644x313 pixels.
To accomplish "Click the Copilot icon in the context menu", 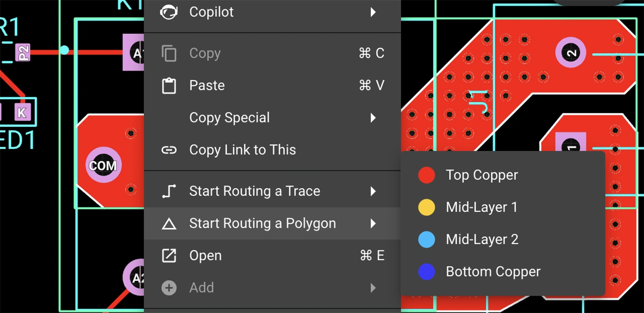I will 169,12.
